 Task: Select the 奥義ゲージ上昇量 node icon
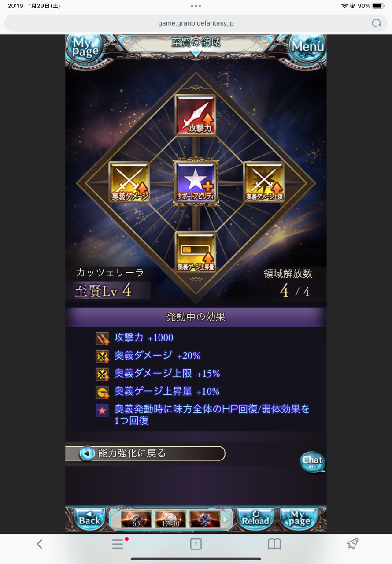click(196, 252)
